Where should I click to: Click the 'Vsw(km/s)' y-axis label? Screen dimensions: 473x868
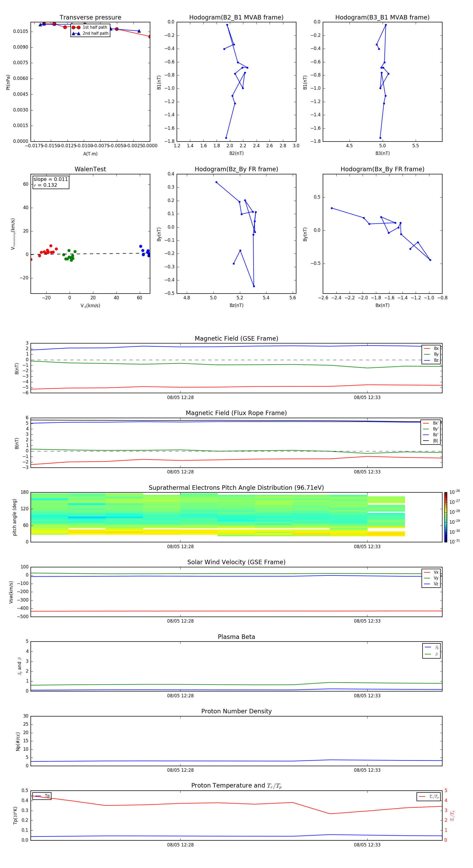[11, 592]
